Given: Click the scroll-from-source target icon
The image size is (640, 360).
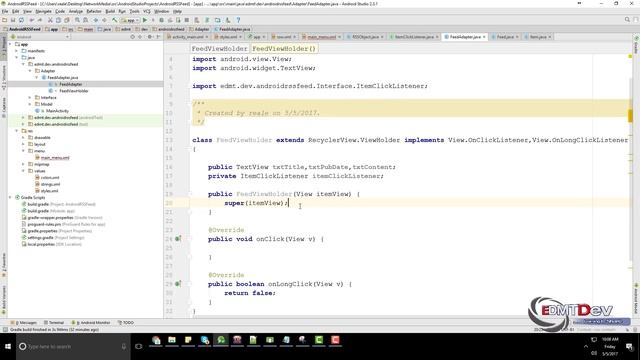Looking at the screenshot, I should pyautogui.click(x=132, y=37).
